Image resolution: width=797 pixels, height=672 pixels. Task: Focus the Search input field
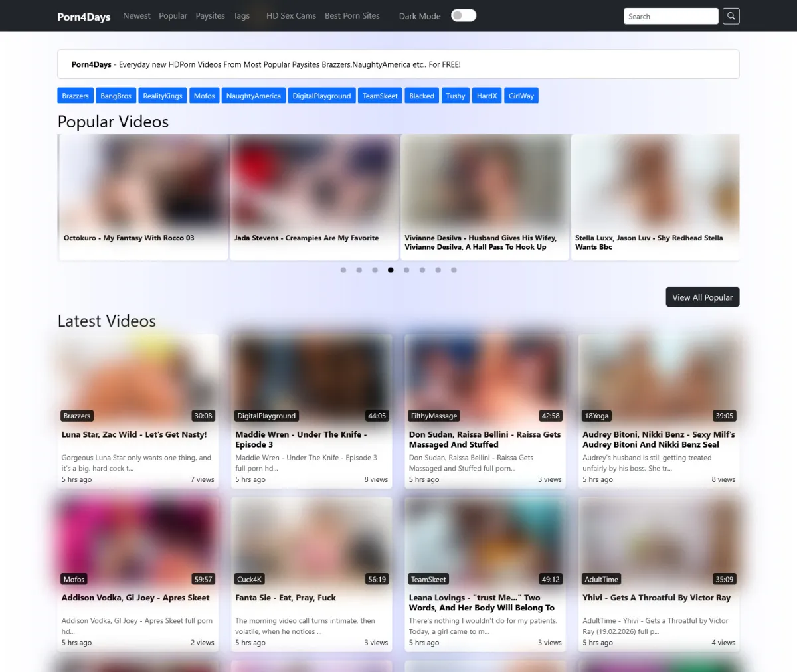670,16
